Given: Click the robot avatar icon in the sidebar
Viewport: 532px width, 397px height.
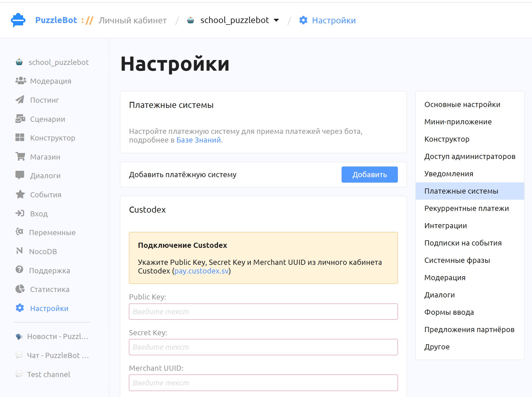Looking at the screenshot, I should (19, 62).
